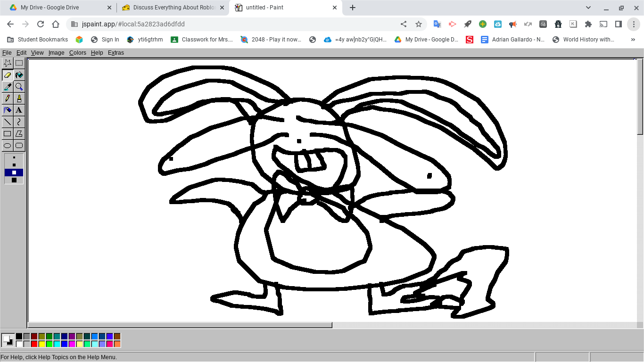644x362 pixels.
Task: Toggle the browser side panel
Action: [x=619, y=24]
